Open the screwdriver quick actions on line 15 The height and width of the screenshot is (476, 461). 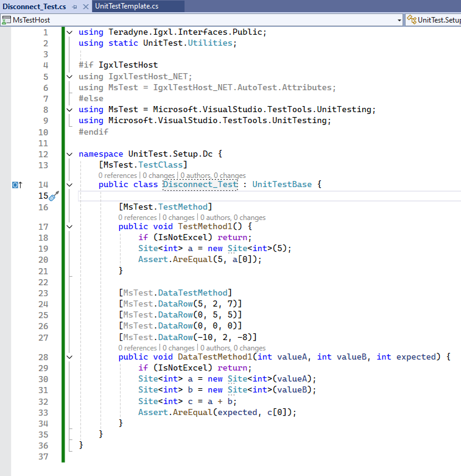54,196
